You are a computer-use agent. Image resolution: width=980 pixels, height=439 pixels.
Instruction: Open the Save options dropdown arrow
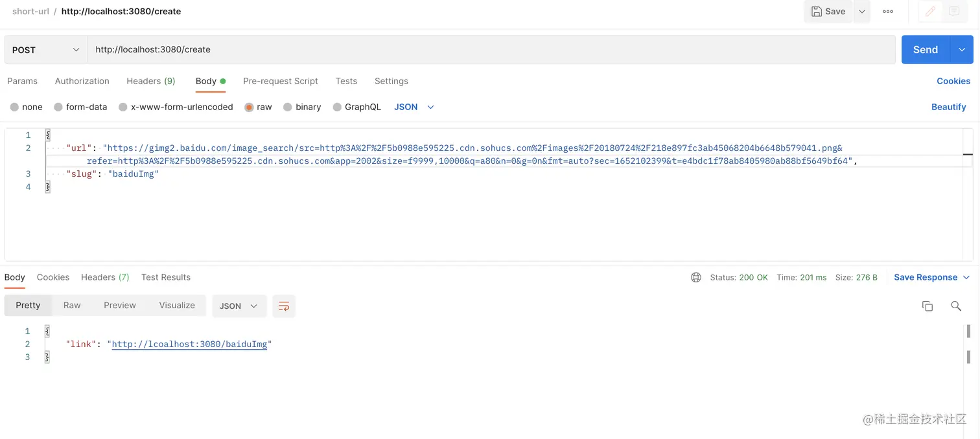click(861, 12)
